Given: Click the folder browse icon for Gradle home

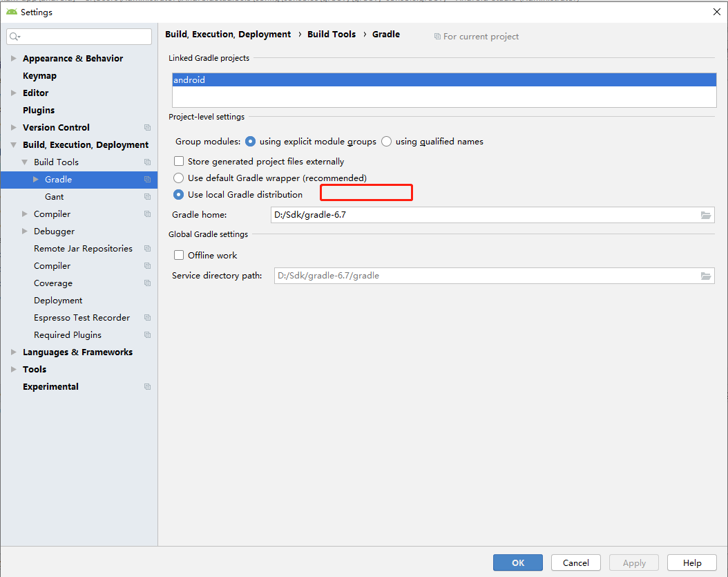Looking at the screenshot, I should (x=706, y=215).
